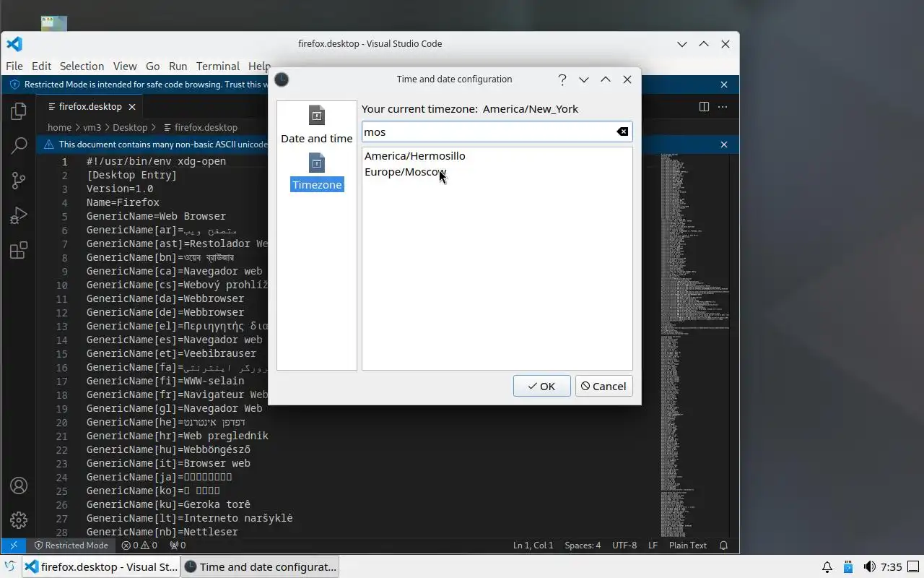924x578 pixels.
Task: Change file encoding via UTF-8
Action: pyautogui.click(x=624, y=545)
